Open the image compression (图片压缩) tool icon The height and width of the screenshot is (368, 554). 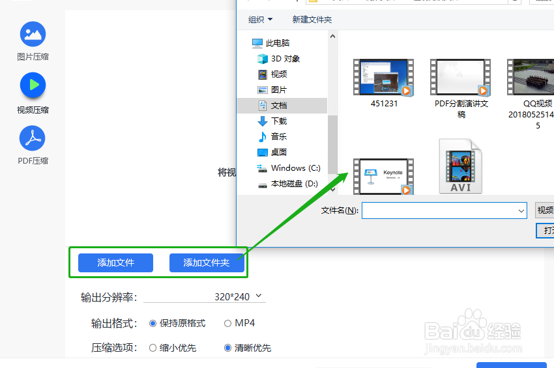(33, 34)
